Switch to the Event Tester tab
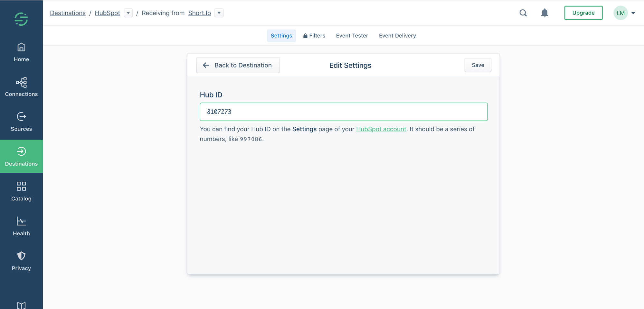Image resolution: width=644 pixels, height=309 pixels. coord(352,35)
